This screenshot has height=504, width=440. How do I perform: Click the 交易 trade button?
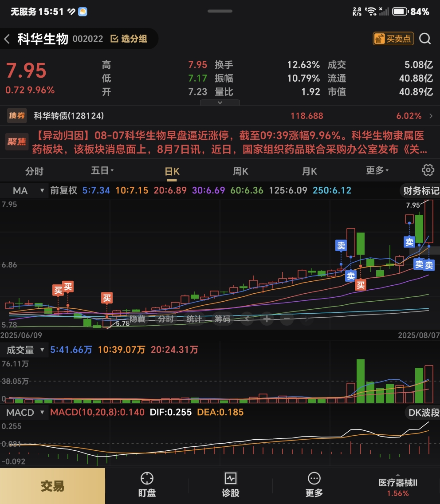tap(52, 486)
